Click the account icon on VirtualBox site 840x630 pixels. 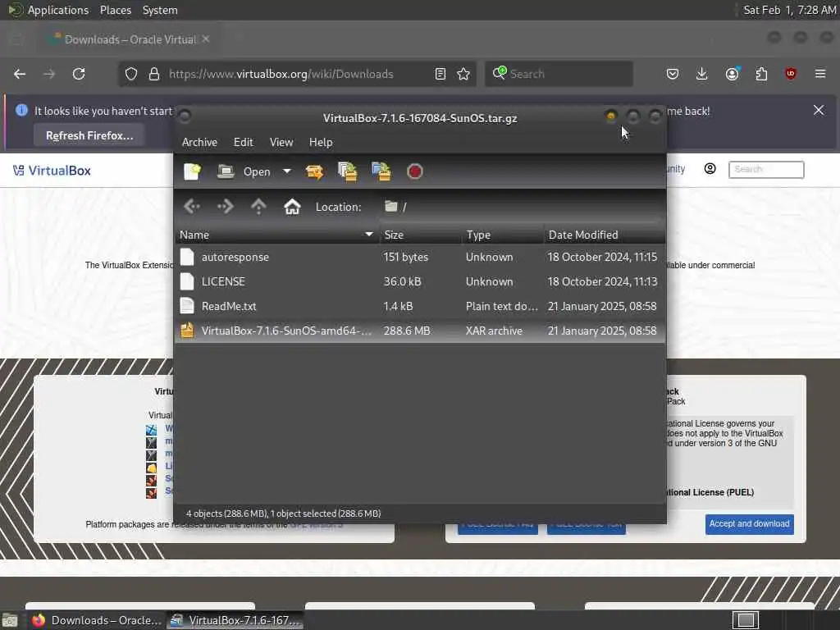pyautogui.click(x=710, y=169)
